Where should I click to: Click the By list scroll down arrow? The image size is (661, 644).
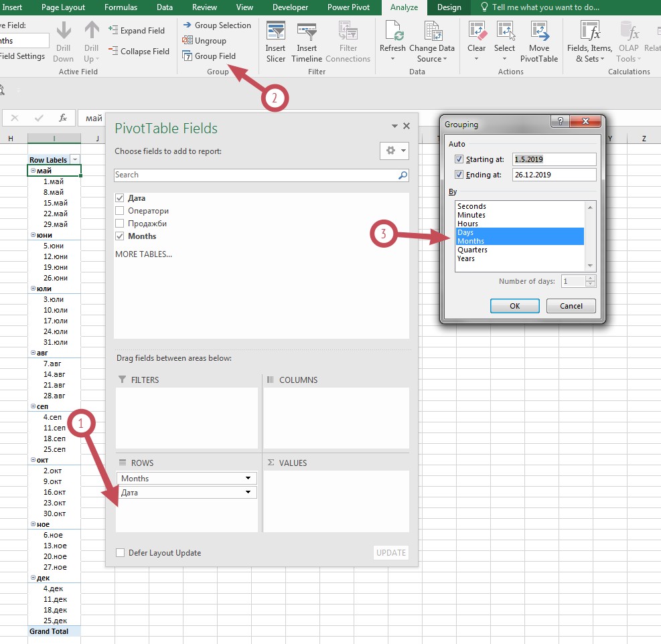590,266
